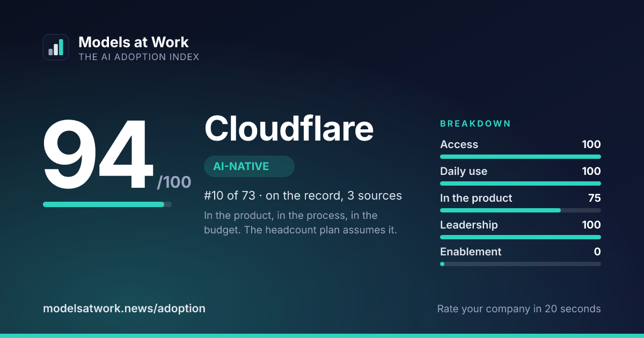Click the AI-NATIVE badge
The image size is (644, 338).
(249, 166)
